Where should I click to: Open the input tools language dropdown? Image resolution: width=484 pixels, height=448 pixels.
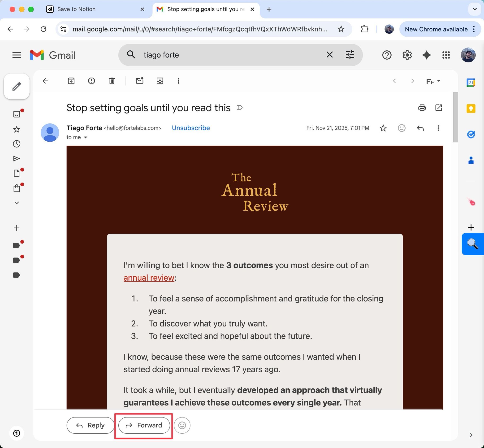pos(439,81)
